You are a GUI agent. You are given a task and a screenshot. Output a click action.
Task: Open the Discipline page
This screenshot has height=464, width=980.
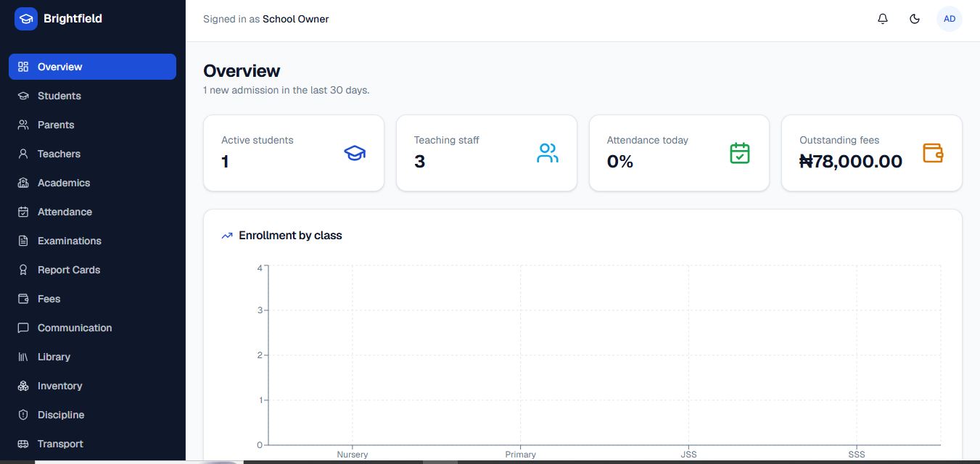92,415
